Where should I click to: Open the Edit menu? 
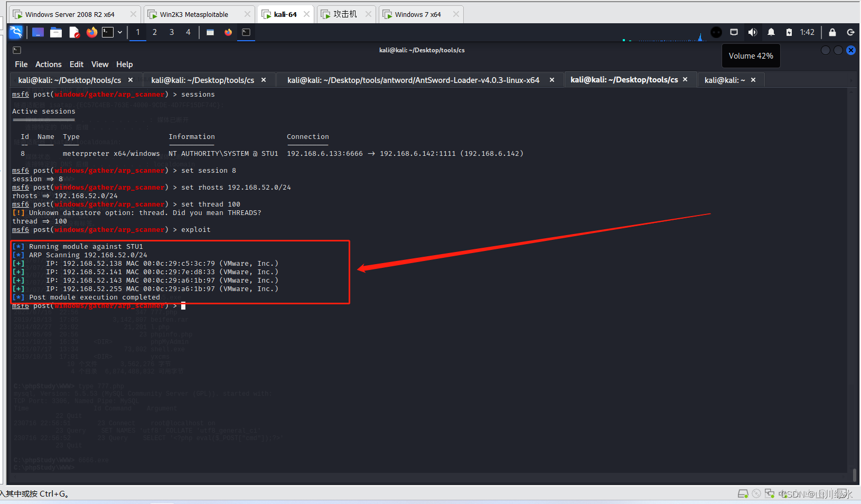(x=77, y=64)
